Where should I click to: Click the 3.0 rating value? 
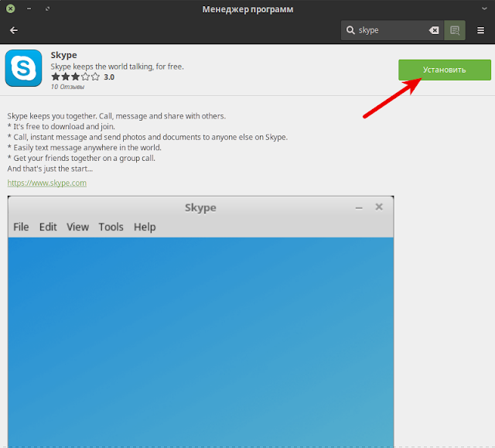tap(109, 77)
